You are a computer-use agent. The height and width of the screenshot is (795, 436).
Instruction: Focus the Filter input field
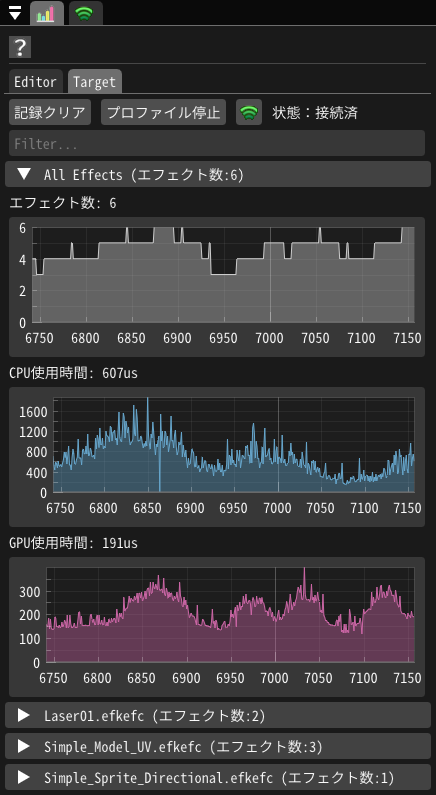tap(217, 143)
